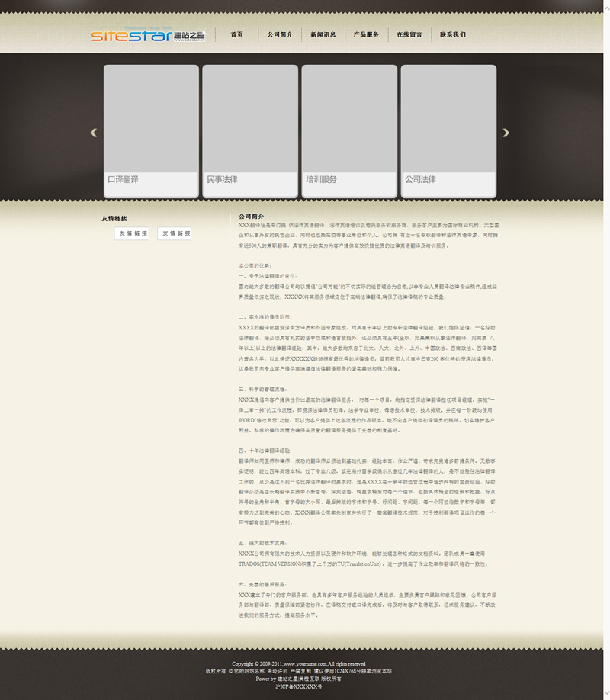Screen dimensions: 610x700
Task: Advance carousel with the right arrow
Action: click(506, 133)
